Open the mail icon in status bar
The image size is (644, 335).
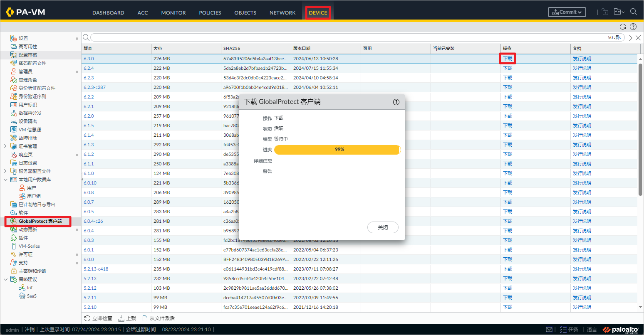click(x=549, y=330)
